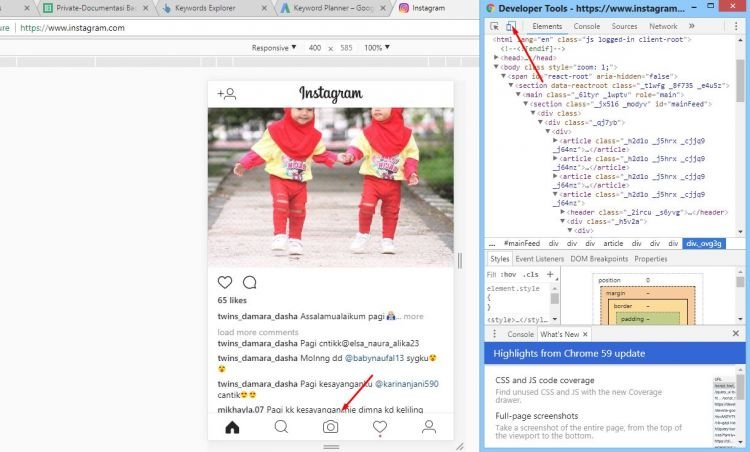Image resolution: width=750 pixels, height=452 pixels.
Task: Edit the viewport width field 400
Action: coord(315,48)
